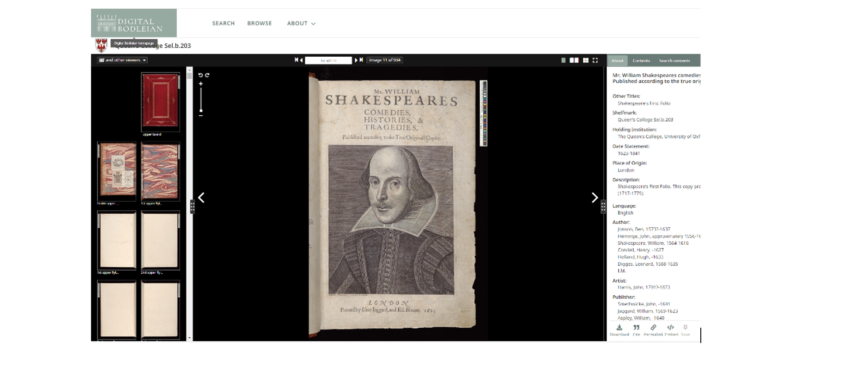Jump to the last image in the viewer
This screenshot has width=868, height=370.
pyautogui.click(x=361, y=60)
